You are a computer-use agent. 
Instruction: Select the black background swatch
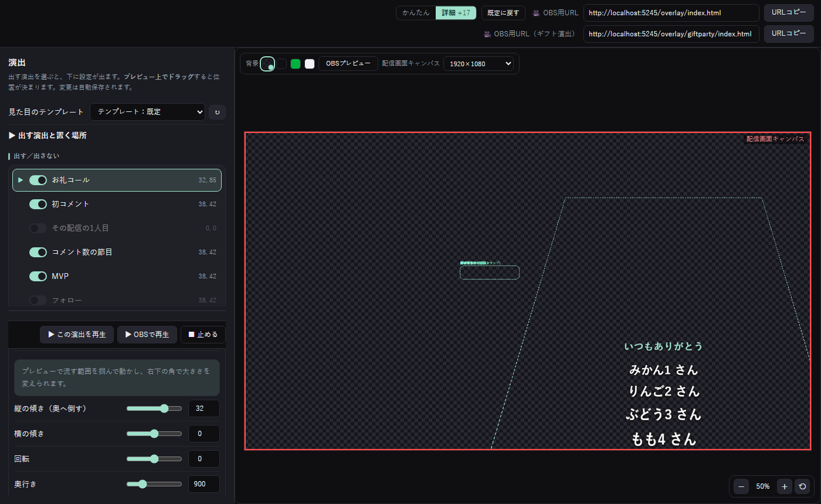(282, 64)
